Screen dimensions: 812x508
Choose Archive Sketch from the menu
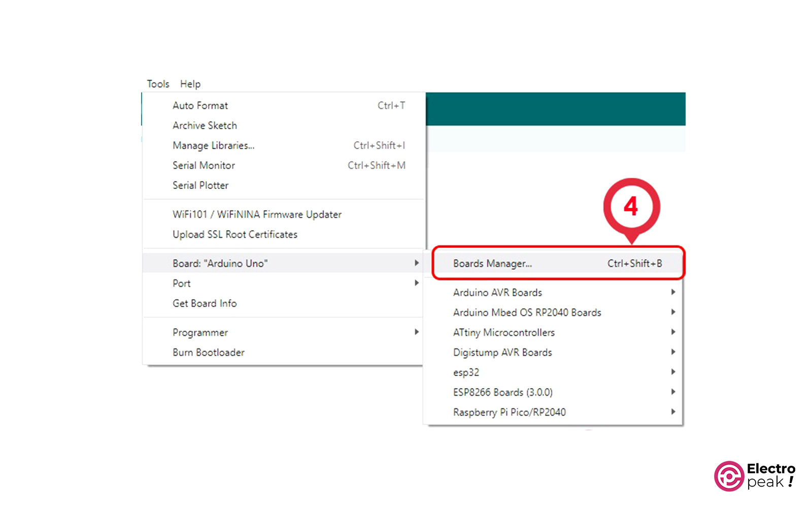pyautogui.click(x=205, y=125)
